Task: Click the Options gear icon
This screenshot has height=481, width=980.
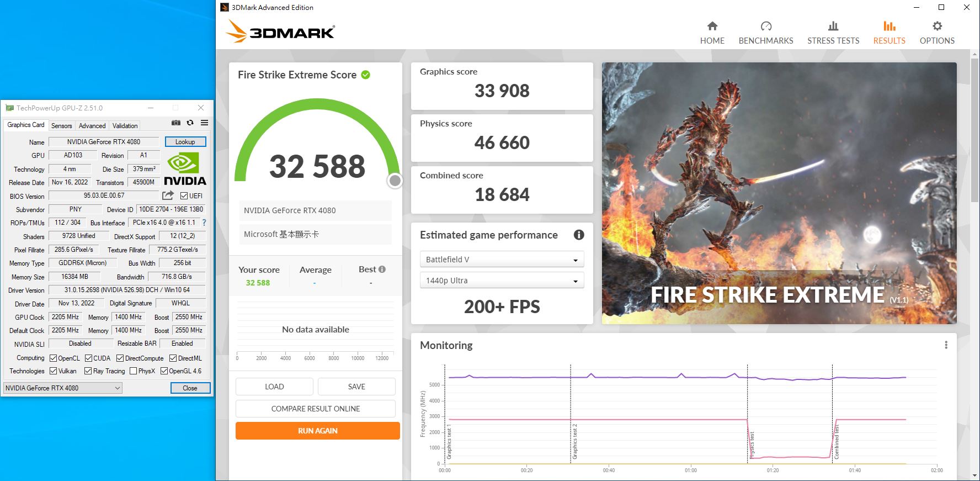Action: point(937,26)
